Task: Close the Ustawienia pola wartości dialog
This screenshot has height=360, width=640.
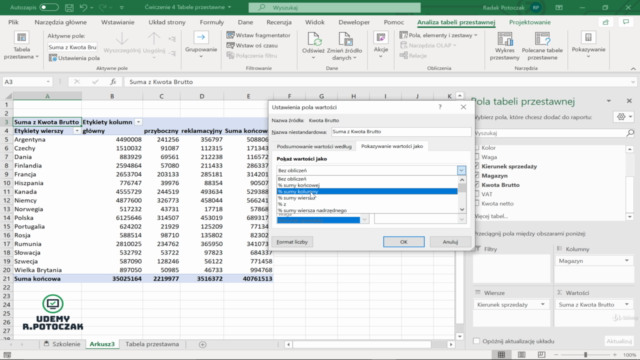Action: (463, 107)
